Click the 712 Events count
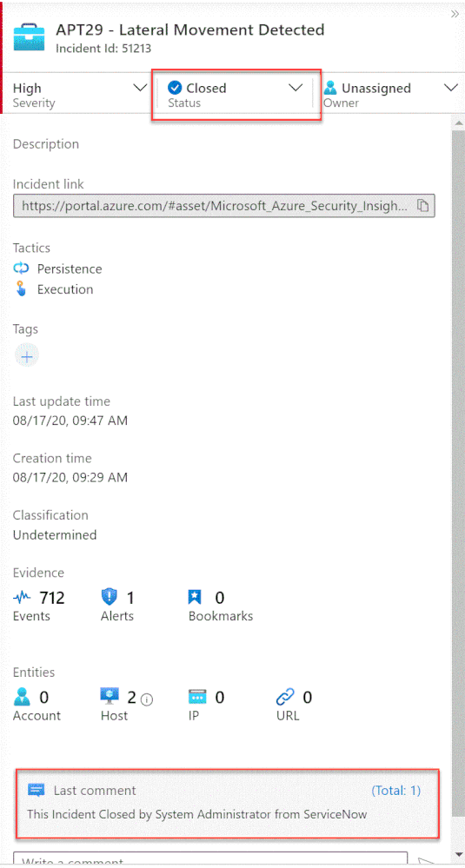This screenshot has height=868, width=465. click(52, 597)
